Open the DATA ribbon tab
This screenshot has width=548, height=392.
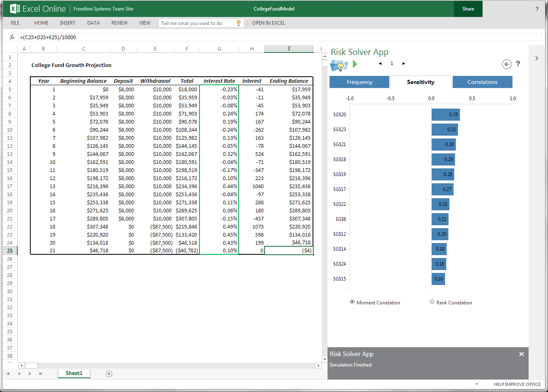[93, 23]
